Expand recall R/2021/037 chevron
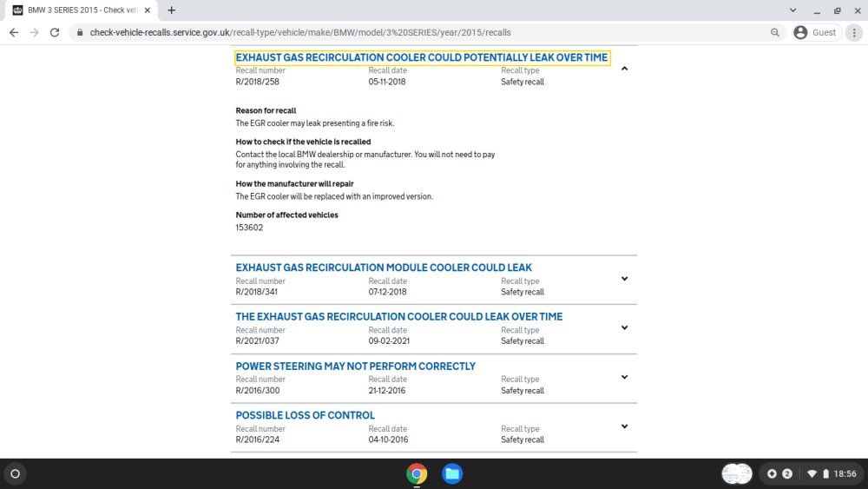868x489 pixels. (624, 327)
